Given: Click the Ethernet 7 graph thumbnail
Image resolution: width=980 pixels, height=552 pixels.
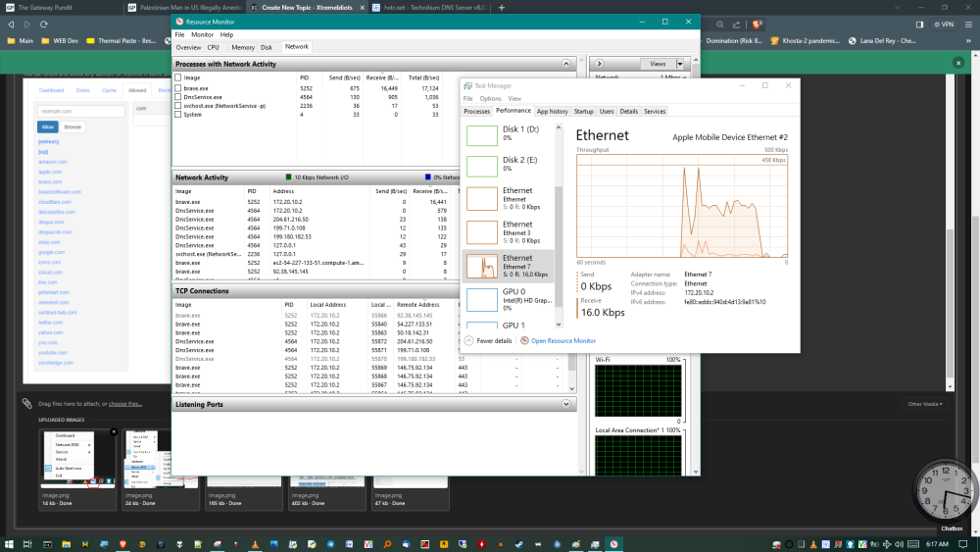Looking at the screenshot, I should [x=482, y=265].
